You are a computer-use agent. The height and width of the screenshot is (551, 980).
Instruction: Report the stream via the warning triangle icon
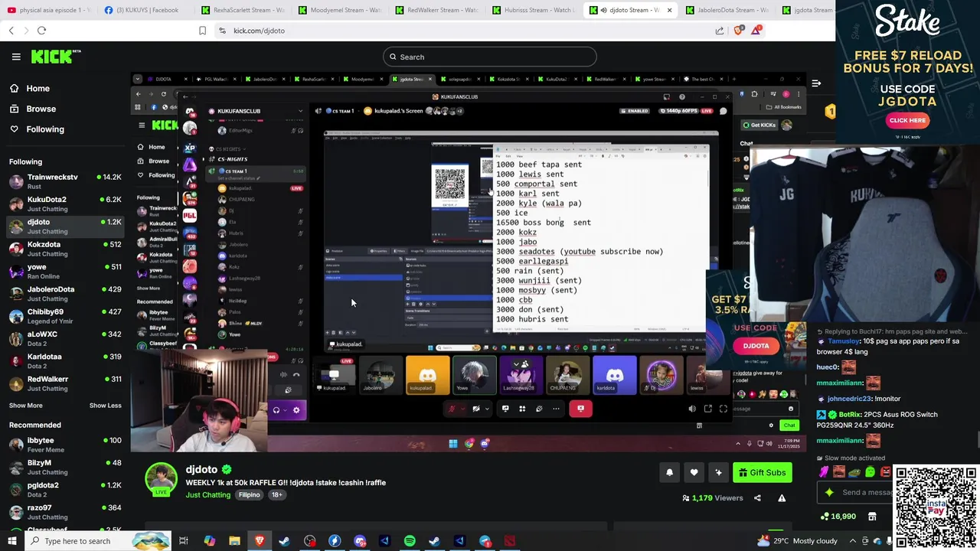coord(782,498)
